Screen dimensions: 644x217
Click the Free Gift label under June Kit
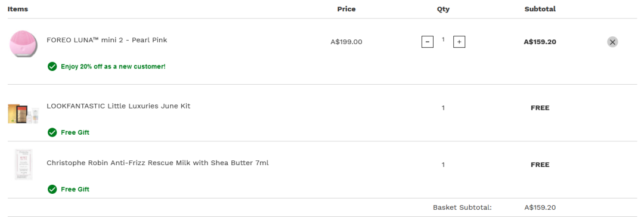75,132
